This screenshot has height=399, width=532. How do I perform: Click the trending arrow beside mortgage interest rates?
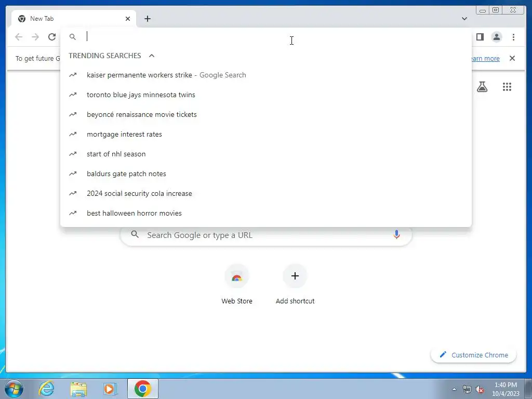(x=73, y=134)
